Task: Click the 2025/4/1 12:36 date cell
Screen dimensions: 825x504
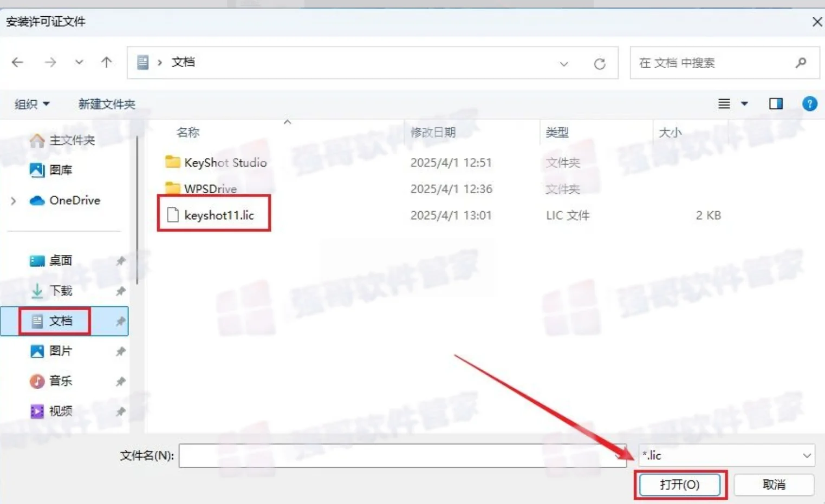Action: tap(451, 189)
